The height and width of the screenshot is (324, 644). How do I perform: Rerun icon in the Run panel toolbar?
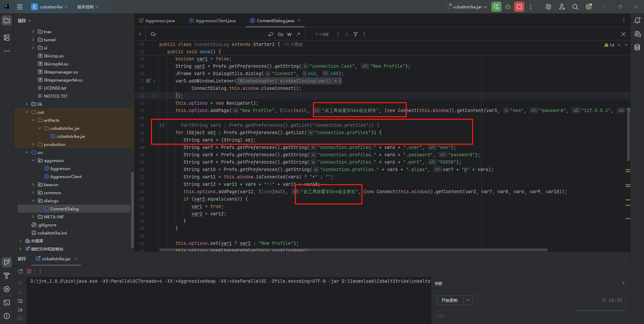20,271
